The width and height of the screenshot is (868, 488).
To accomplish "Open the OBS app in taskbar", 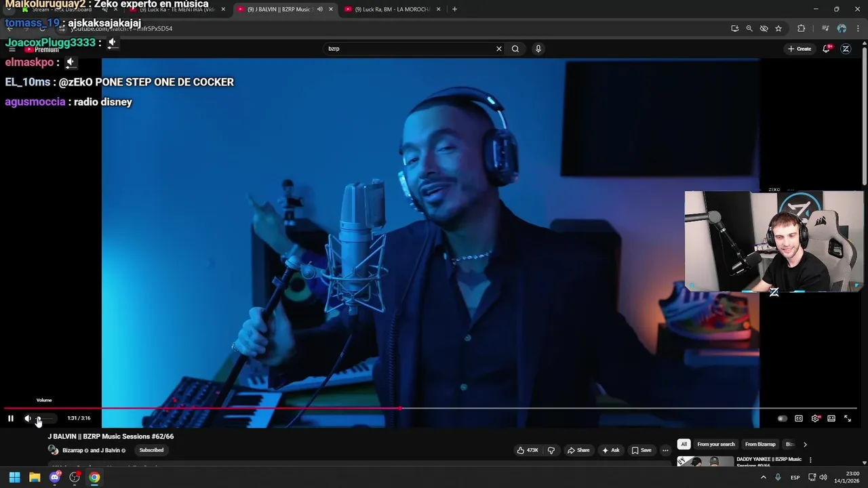I will (x=75, y=477).
